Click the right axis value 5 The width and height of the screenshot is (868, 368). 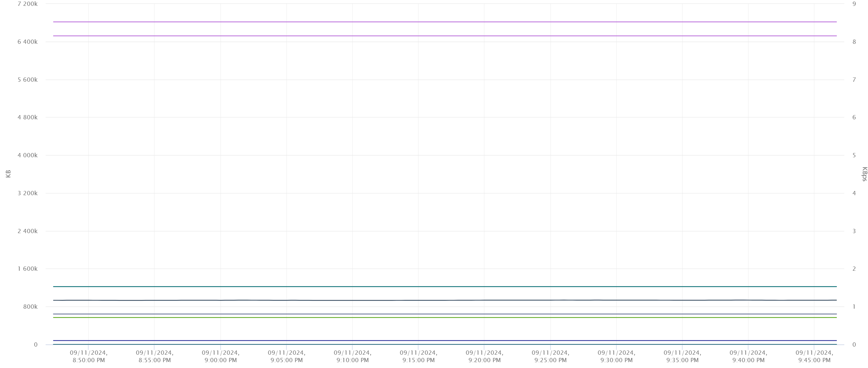click(854, 155)
